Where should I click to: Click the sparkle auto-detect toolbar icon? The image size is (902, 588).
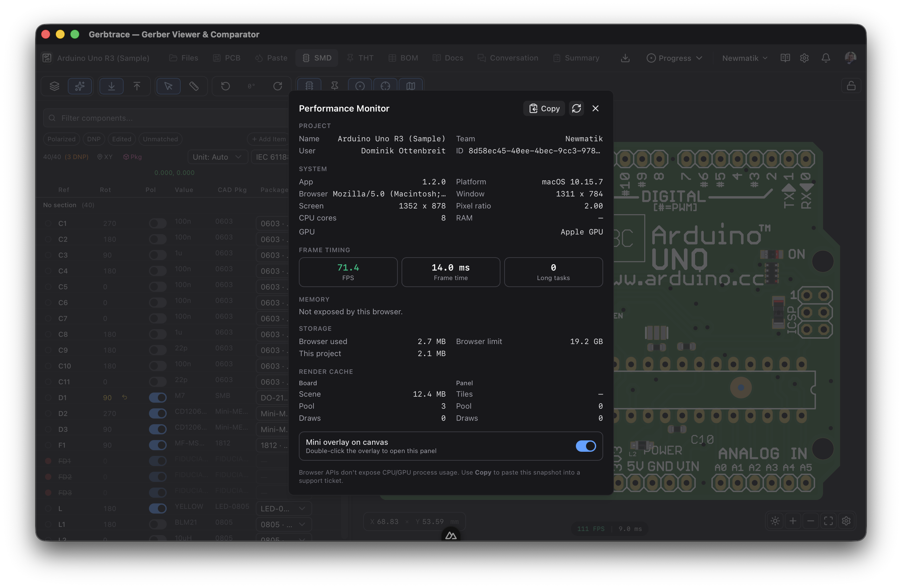(80, 86)
